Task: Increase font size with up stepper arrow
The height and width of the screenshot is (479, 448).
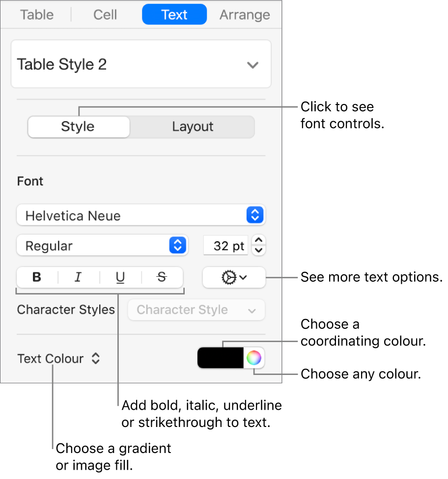Action: (260, 240)
